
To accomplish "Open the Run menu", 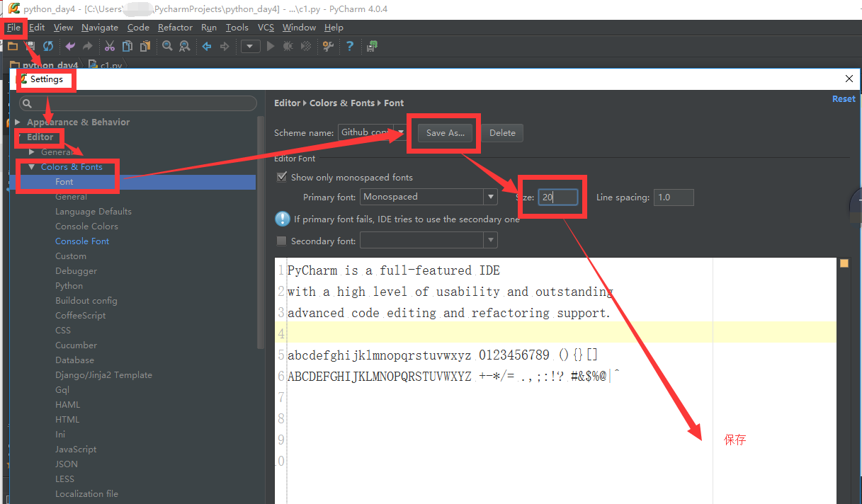I will 209,27.
